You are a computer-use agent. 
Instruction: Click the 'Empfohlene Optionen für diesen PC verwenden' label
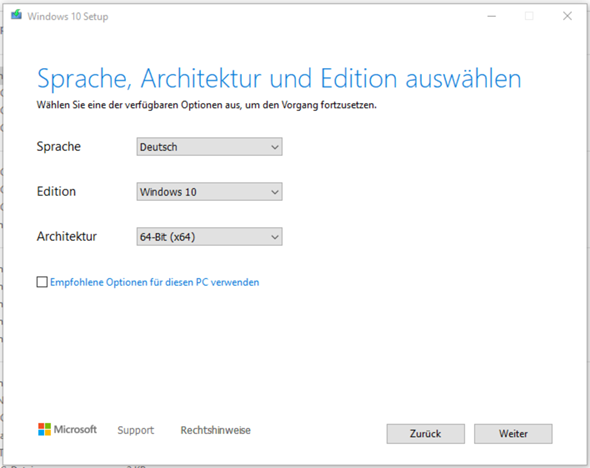(x=155, y=282)
